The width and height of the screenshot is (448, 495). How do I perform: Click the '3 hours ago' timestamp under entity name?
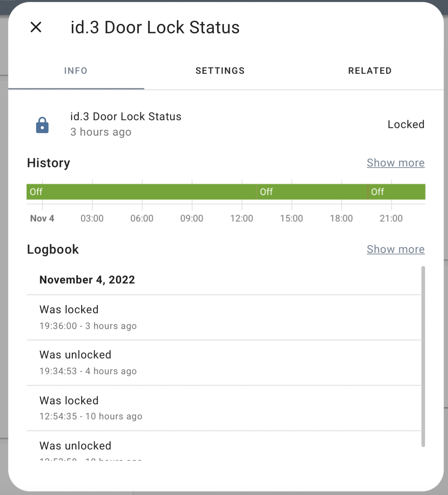point(101,132)
